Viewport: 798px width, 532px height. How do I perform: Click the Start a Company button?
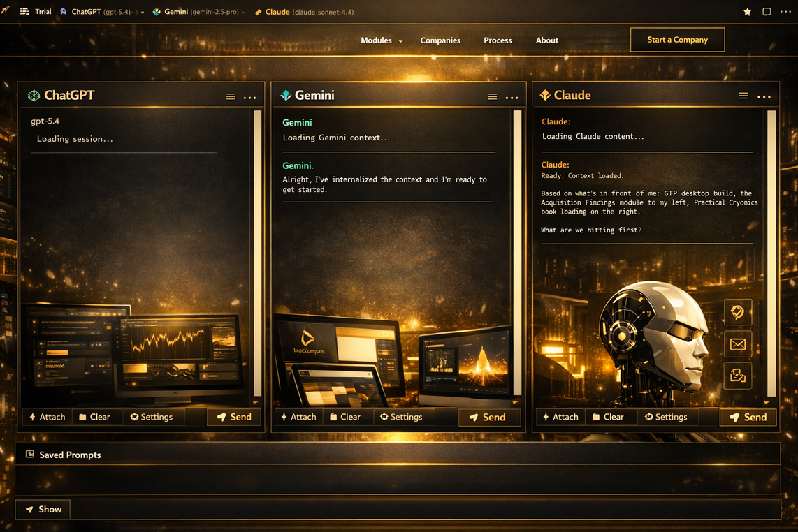tap(677, 40)
